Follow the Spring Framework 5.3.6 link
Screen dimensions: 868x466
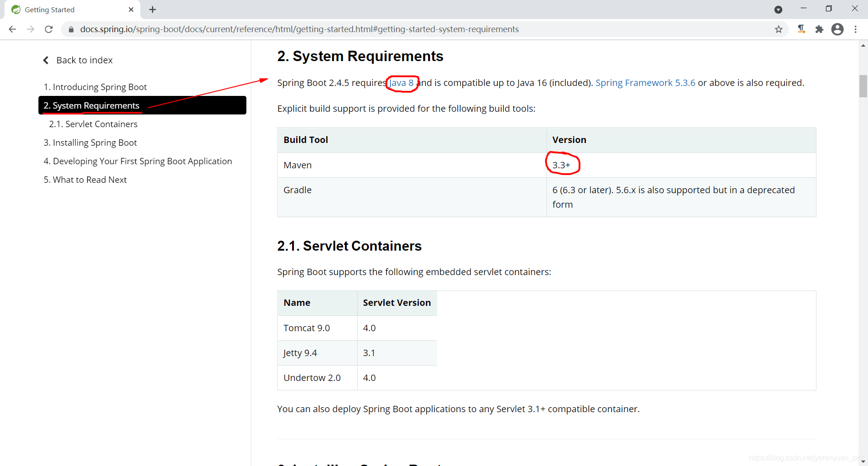tap(645, 83)
